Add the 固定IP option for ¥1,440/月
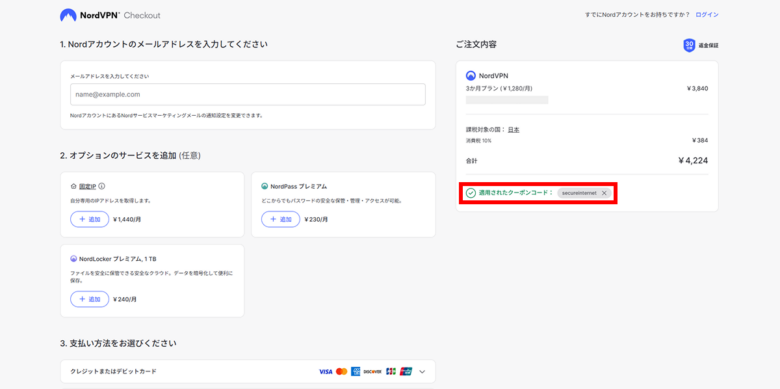 coord(90,219)
